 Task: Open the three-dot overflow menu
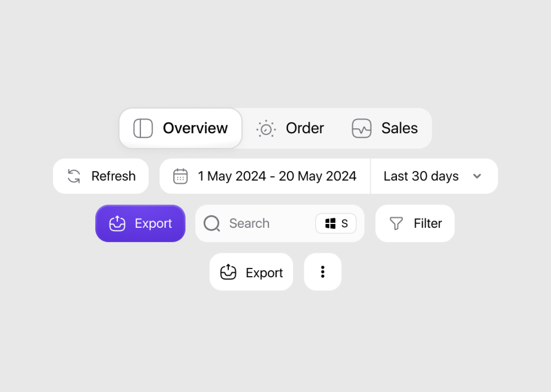(x=322, y=272)
